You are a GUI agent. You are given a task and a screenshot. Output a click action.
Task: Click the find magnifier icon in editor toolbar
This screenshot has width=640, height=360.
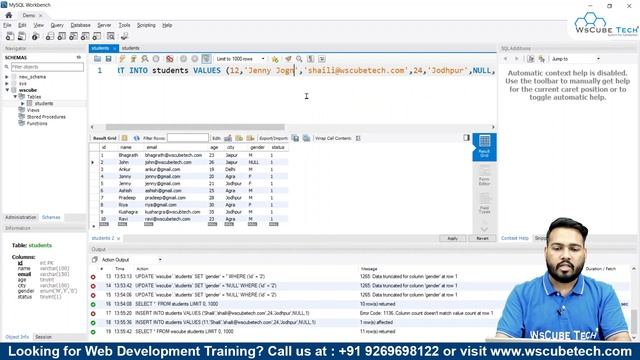coord(299,59)
